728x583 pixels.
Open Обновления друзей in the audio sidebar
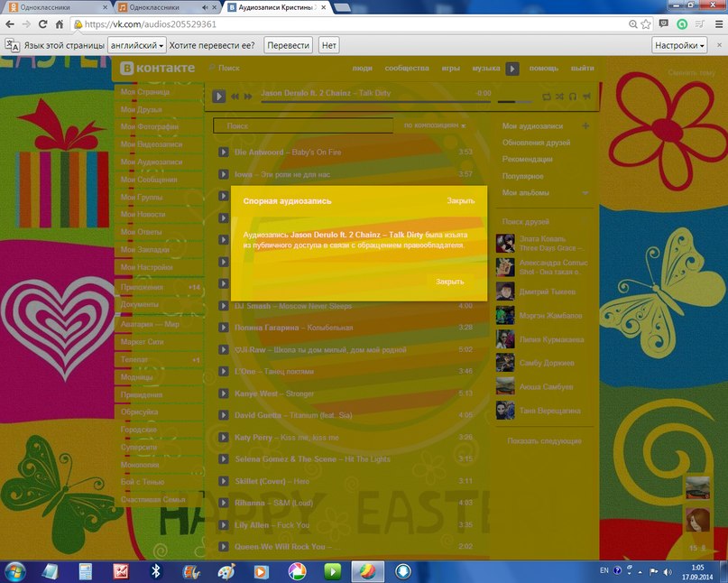coord(536,143)
